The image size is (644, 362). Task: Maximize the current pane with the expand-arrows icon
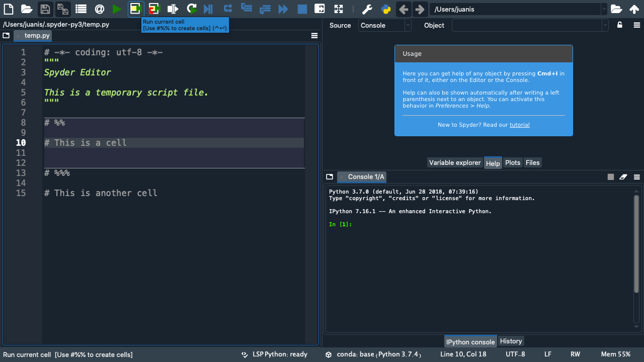339,9
